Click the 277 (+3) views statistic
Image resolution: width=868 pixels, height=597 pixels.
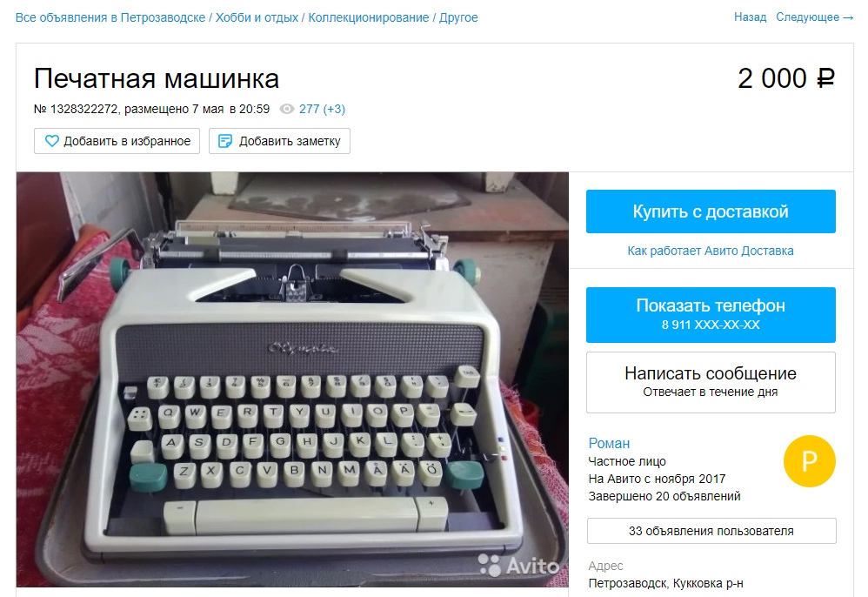pyautogui.click(x=322, y=109)
